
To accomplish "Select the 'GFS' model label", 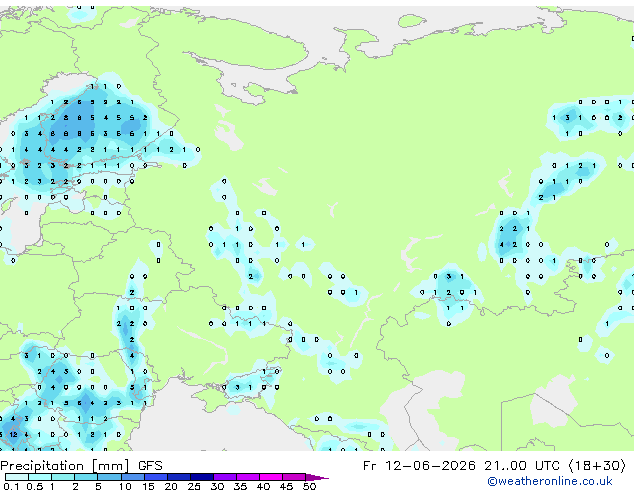I will click(150, 466).
